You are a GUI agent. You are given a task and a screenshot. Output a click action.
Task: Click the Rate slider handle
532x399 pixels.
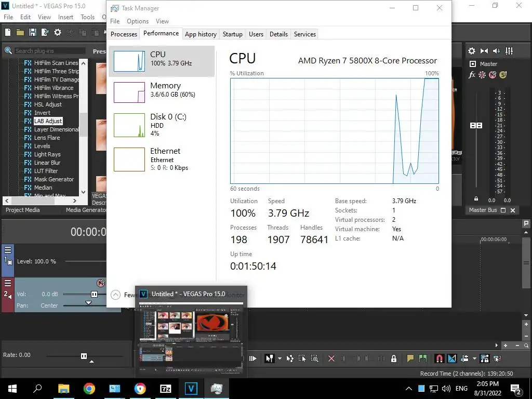(84, 356)
